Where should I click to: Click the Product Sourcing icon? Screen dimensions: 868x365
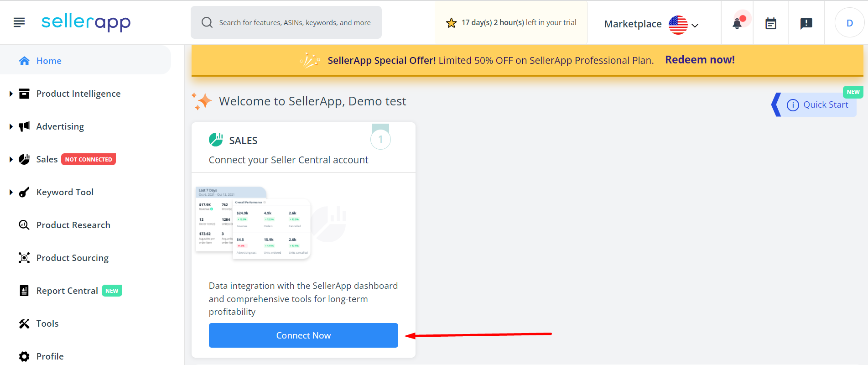click(x=24, y=258)
